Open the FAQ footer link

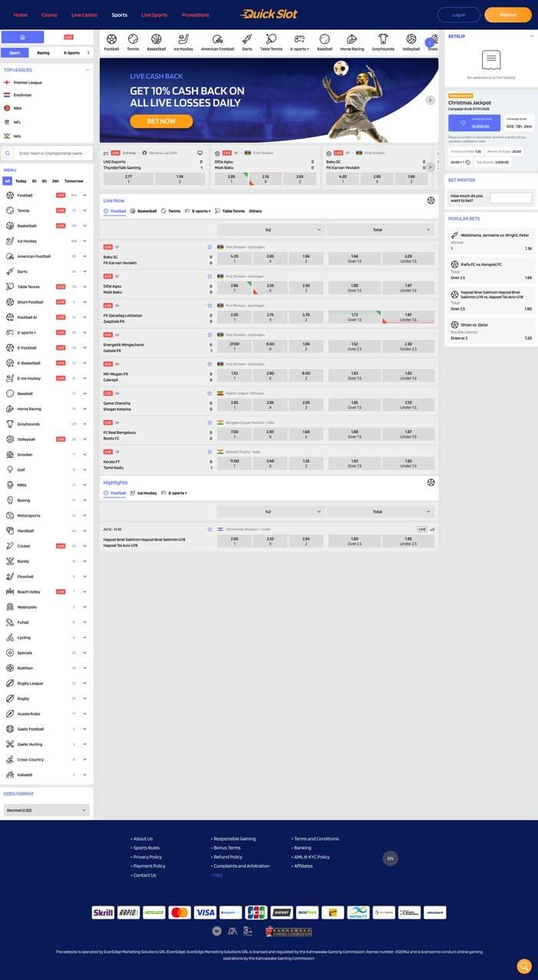pos(218,875)
